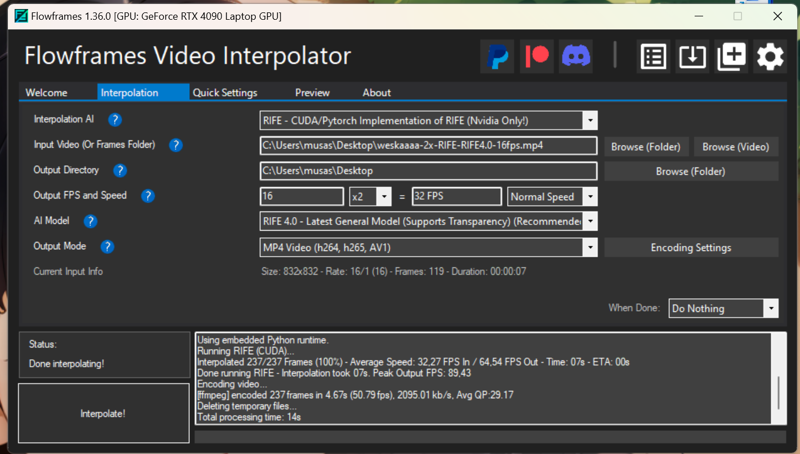Go to the Preview tab

click(x=312, y=92)
